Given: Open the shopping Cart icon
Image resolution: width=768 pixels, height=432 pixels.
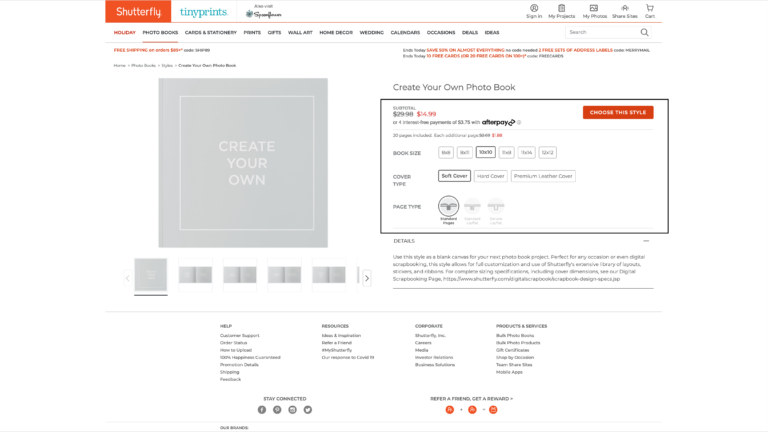Looking at the screenshot, I should click(x=650, y=8).
